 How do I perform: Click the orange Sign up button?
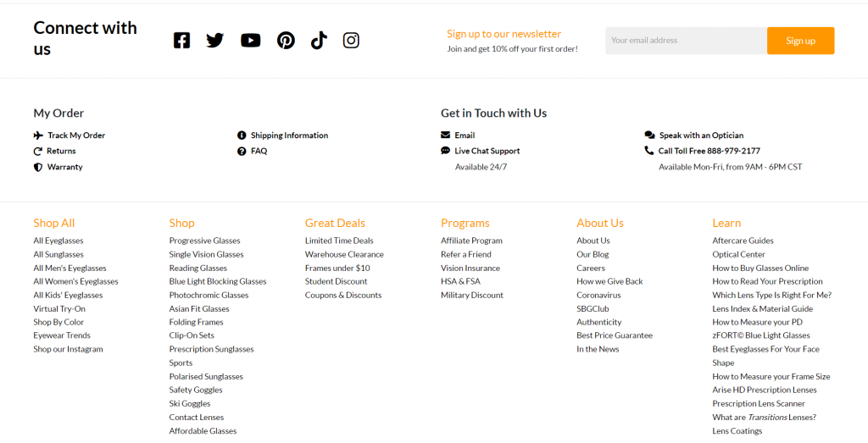800,41
